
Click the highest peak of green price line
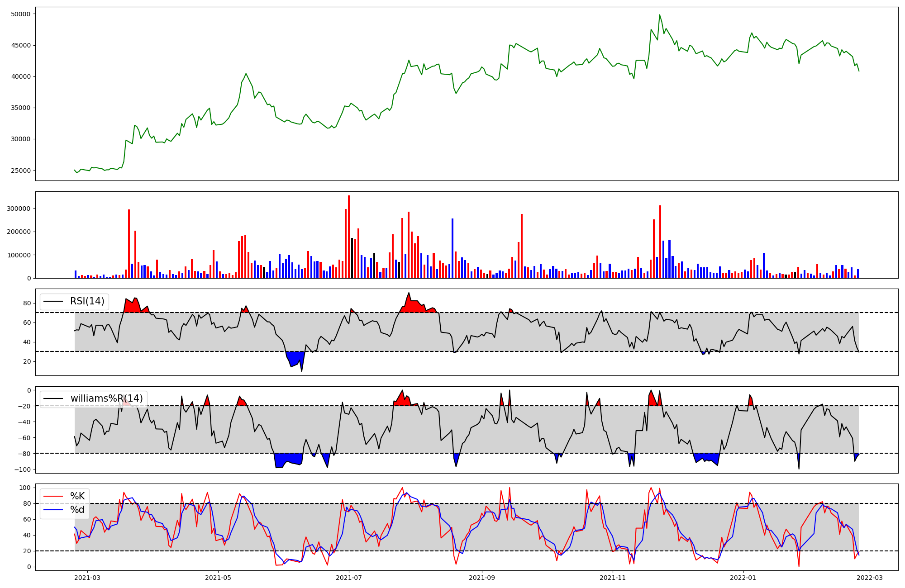[x=659, y=15]
